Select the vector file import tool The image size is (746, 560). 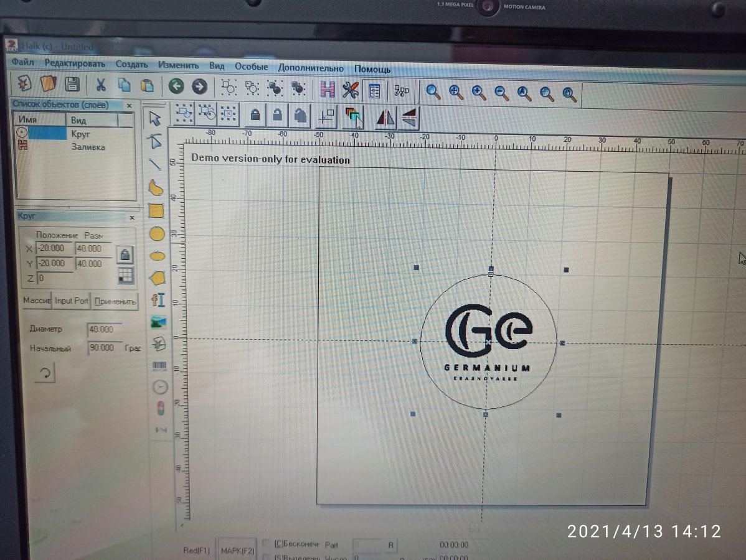[159, 343]
